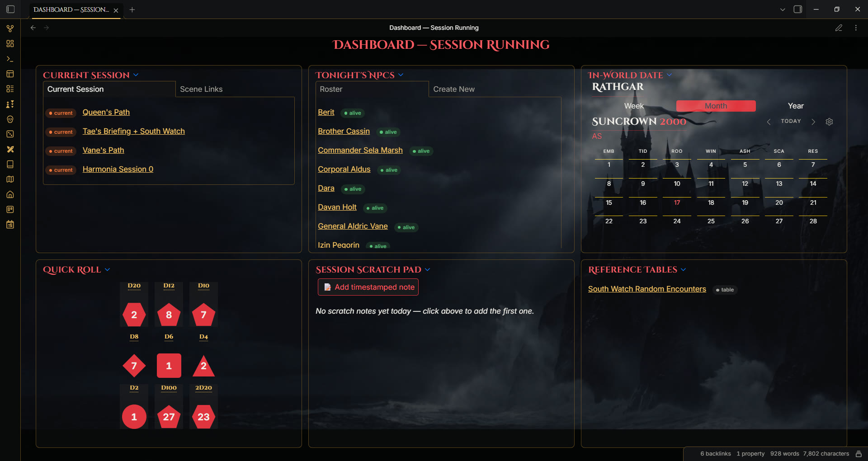Close the Dashboard — Session tab

pos(116,10)
